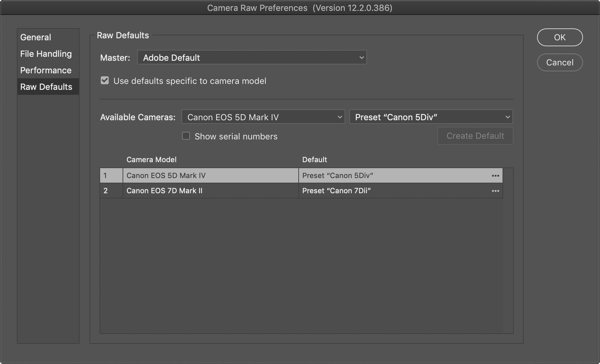Toggle Use defaults specific to camera model

[105, 81]
